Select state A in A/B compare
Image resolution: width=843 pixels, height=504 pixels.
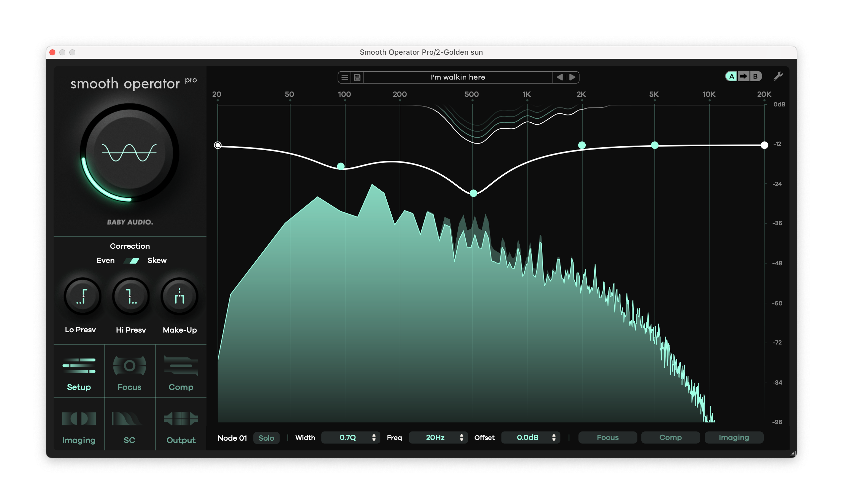pyautogui.click(x=732, y=76)
